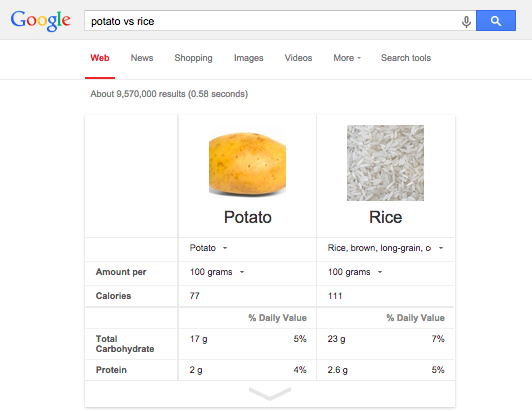Change rice amount from 100 grams
Viewport: 532px width, 411px height.
pyautogui.click(x=355, y=272)
